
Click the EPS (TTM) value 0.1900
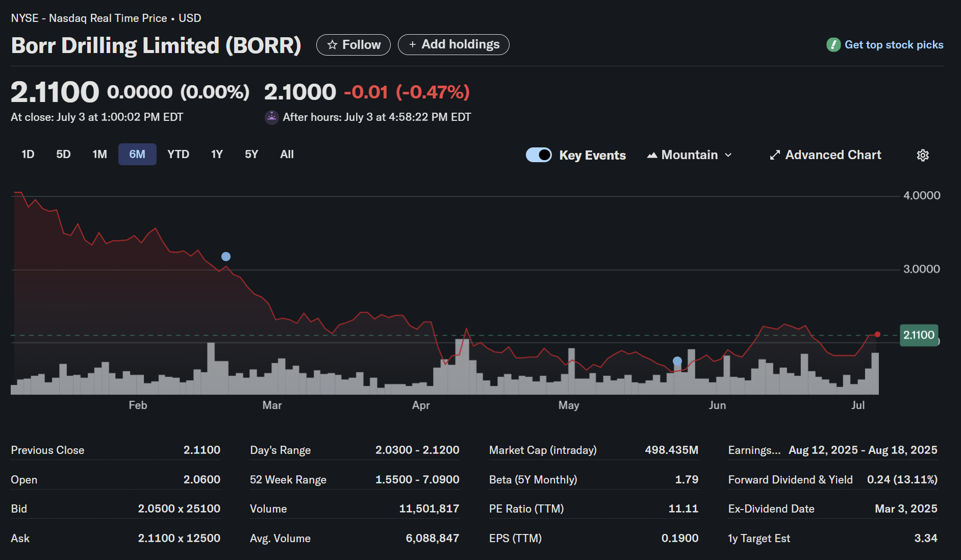680,539
